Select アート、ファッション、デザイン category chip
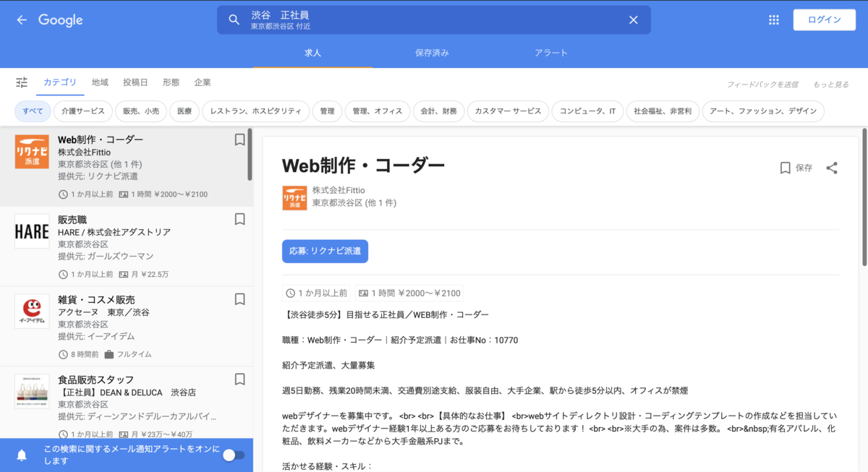This screenshot has width=868, height=472. [763, 111]
